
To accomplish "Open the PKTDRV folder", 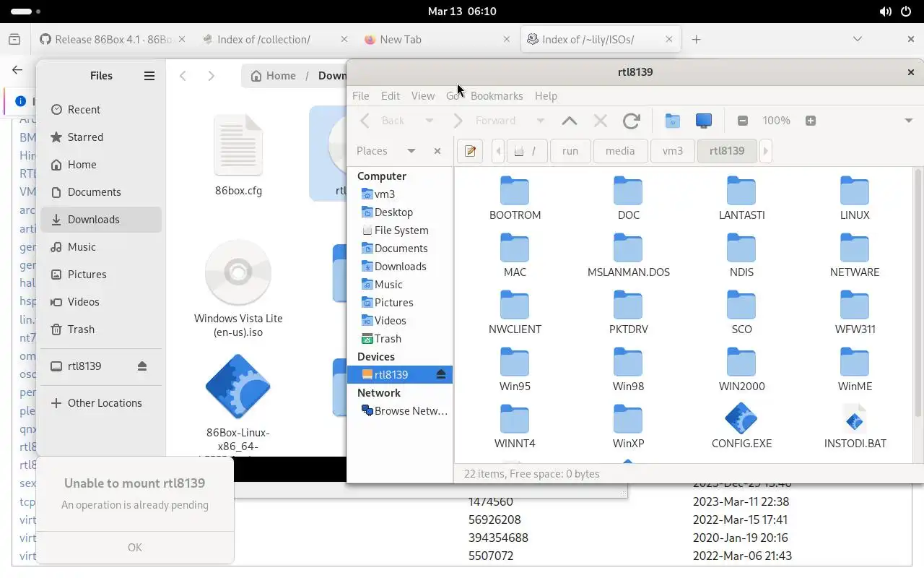I will [x=629, y=313].
